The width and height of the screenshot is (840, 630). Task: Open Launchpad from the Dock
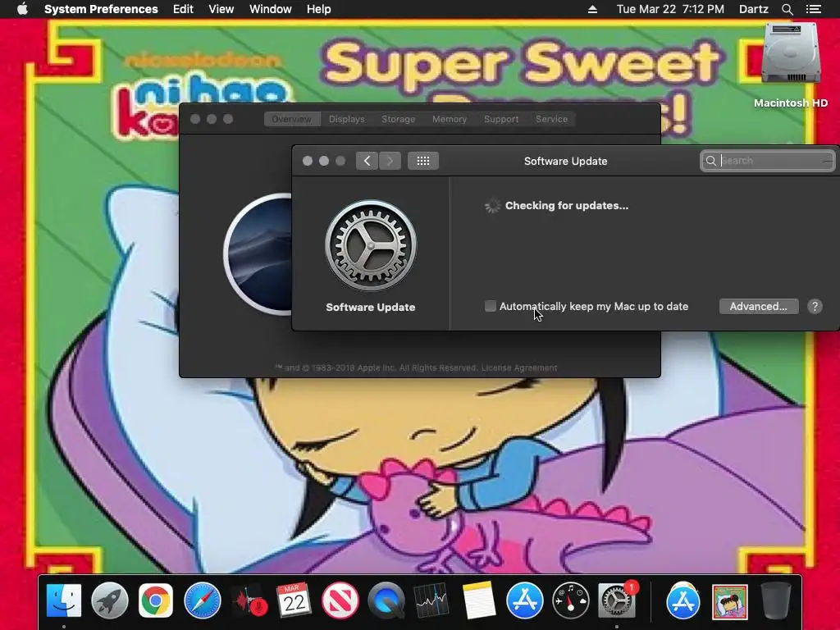(x=110, y=600)
